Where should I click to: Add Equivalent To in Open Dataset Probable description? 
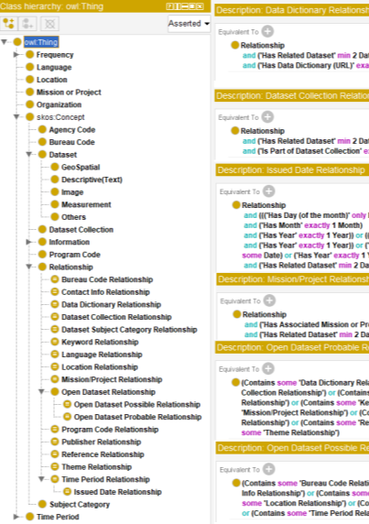pyautogui.click(x=268, y=369)
